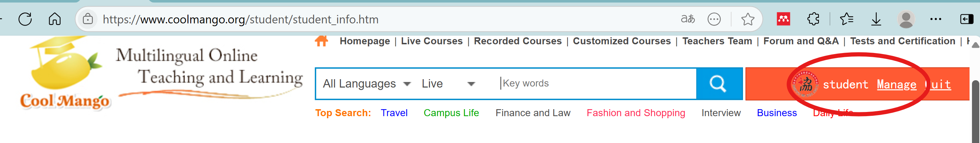This screenshot has width=980, height=143.
Task: Click the magnifier search button
Action: 719,84
